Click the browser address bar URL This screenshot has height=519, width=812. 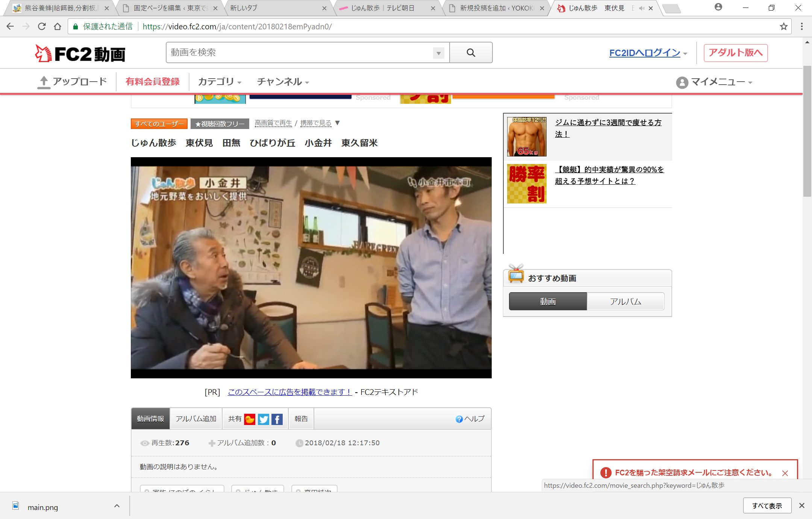pyautogui.click(x=237, y=26)
